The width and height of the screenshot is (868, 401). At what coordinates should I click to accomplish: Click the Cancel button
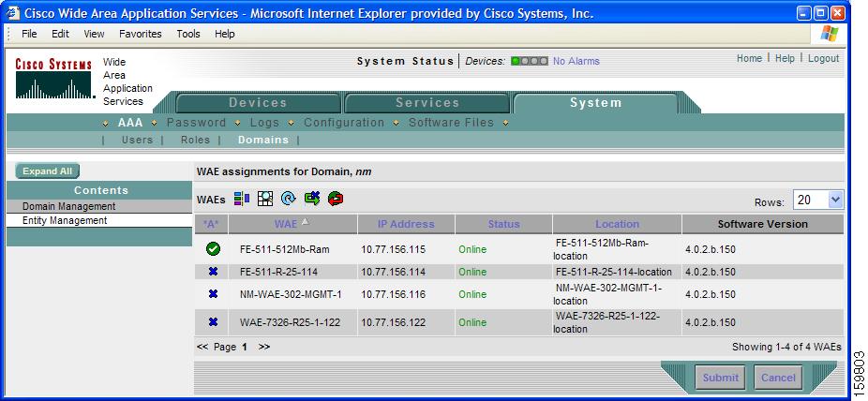(x=778, y=378)
